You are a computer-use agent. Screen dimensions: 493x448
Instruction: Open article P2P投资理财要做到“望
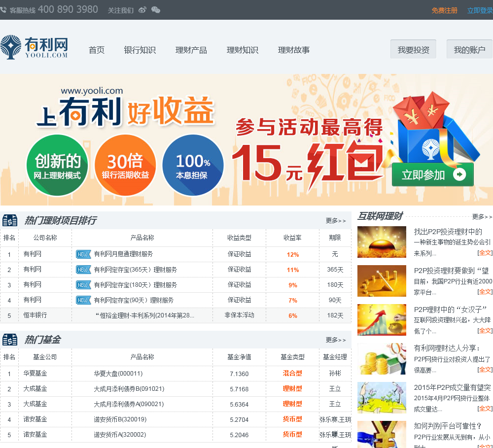(x=452, y=271)
